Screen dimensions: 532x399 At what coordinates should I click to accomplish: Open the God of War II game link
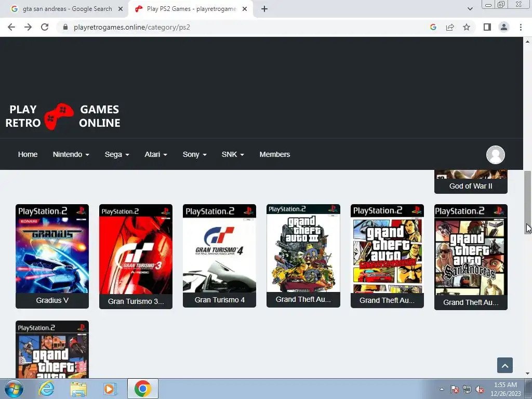pyautogui.click(x=471, y=186)
